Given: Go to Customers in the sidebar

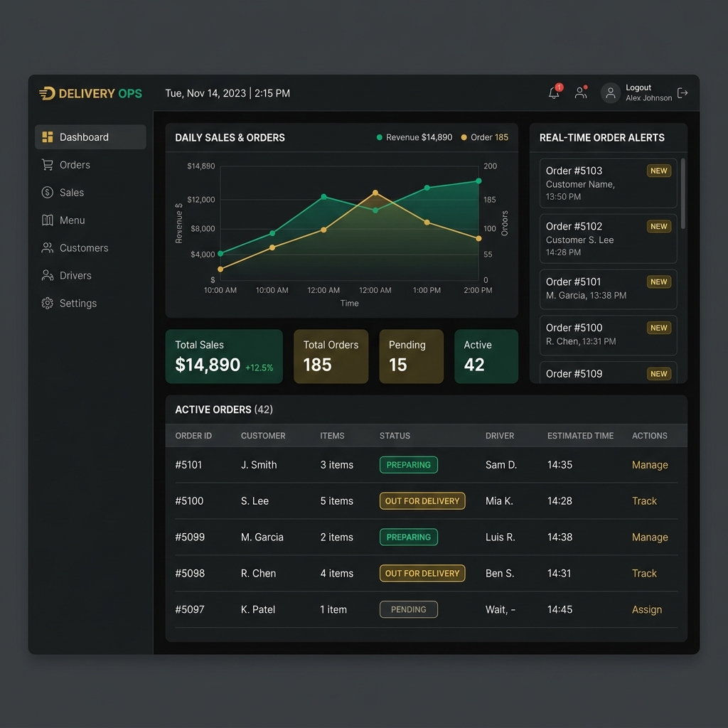Looking at the screenshot, I should point(83,248).
